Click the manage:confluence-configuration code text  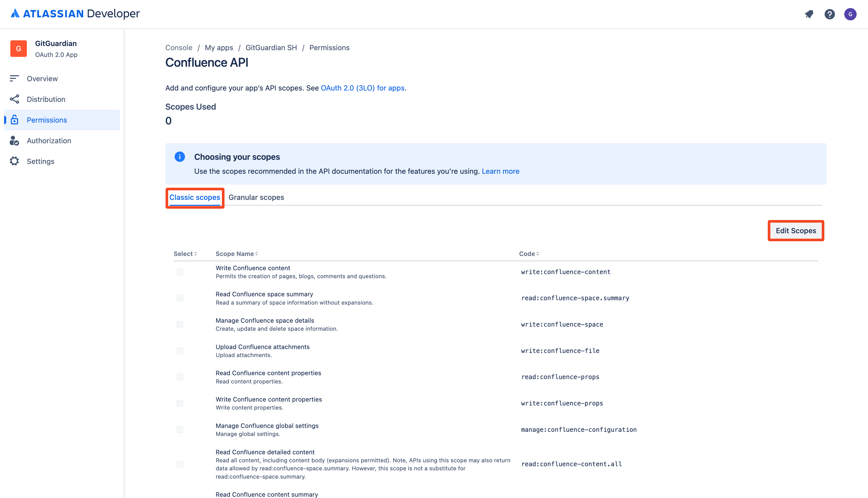(579, 429)
